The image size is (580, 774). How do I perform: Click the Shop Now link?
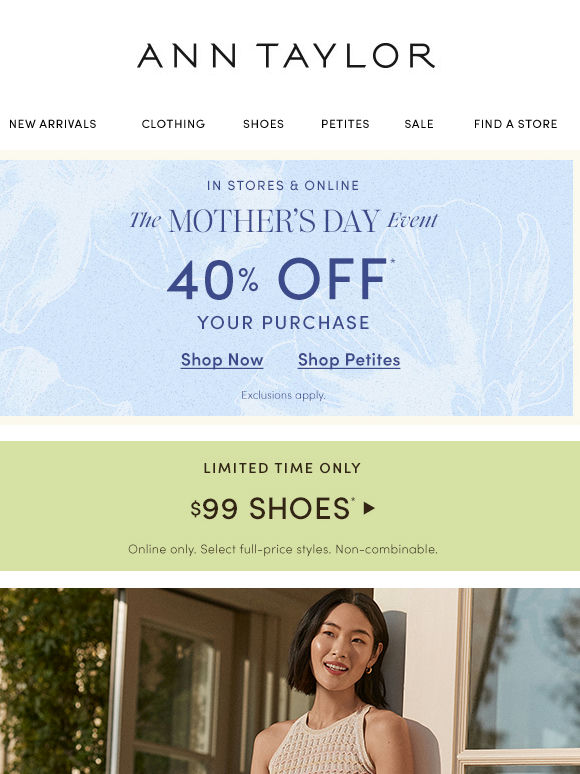coord(222,360)
